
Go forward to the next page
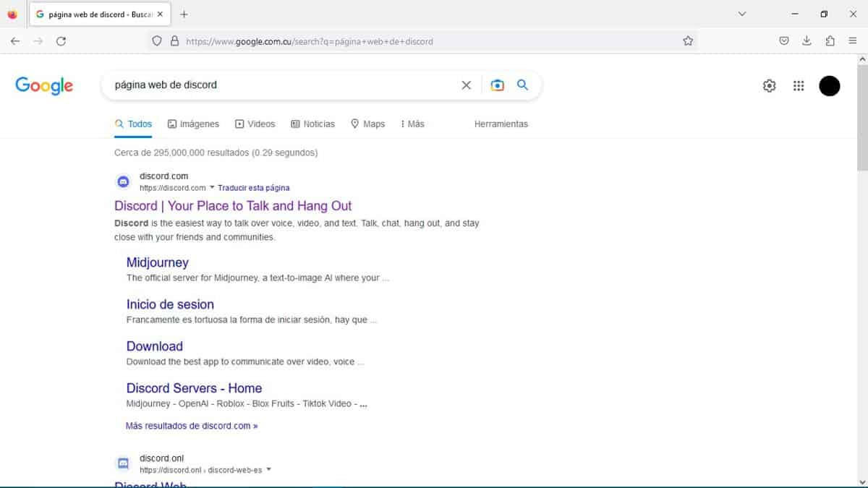click(38, 41)
